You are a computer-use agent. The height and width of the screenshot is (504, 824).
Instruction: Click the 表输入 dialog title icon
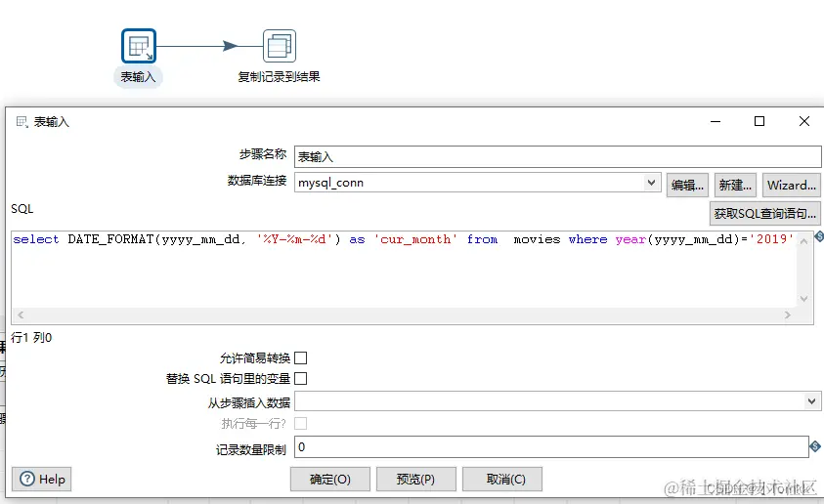click(x=22, y=122)
